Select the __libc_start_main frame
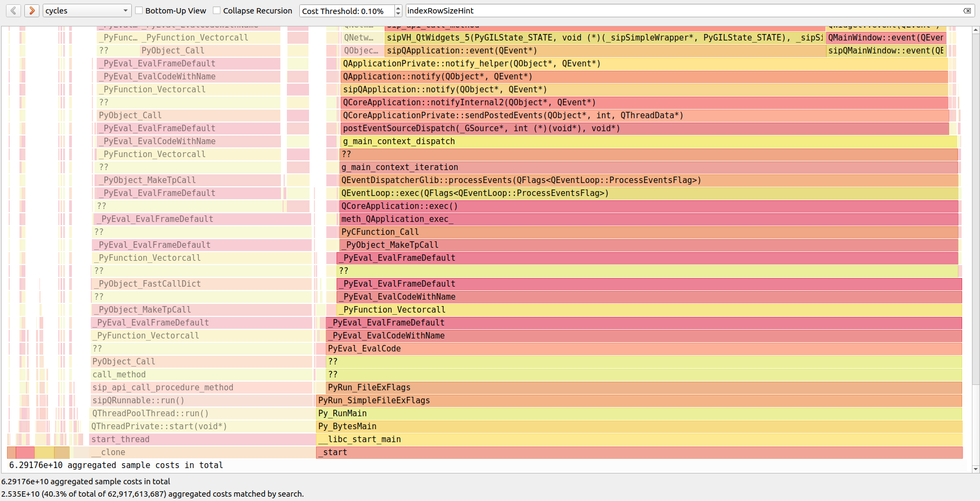The image size is (980, 501). click(x=639, y=439)
